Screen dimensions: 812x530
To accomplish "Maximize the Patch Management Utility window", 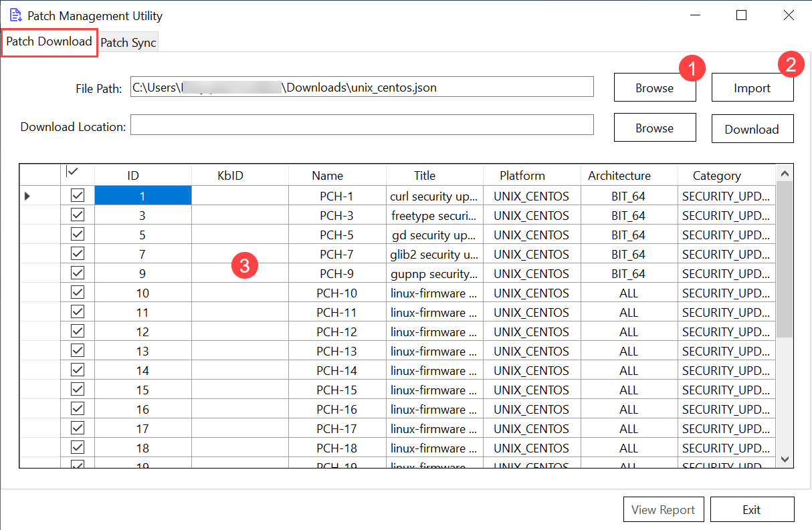I will (x=741, y=15).
